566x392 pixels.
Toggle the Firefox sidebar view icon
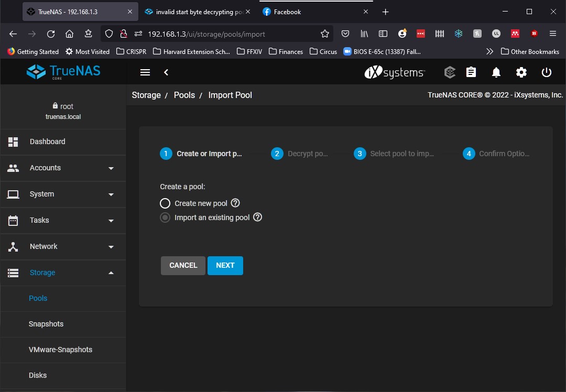pos(383,34)
